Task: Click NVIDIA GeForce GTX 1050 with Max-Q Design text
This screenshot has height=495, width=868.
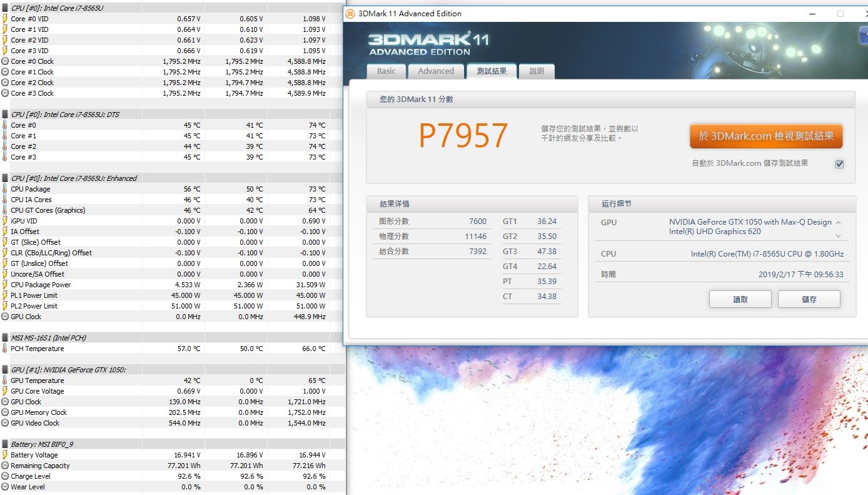Action: [x=750, y=222]
